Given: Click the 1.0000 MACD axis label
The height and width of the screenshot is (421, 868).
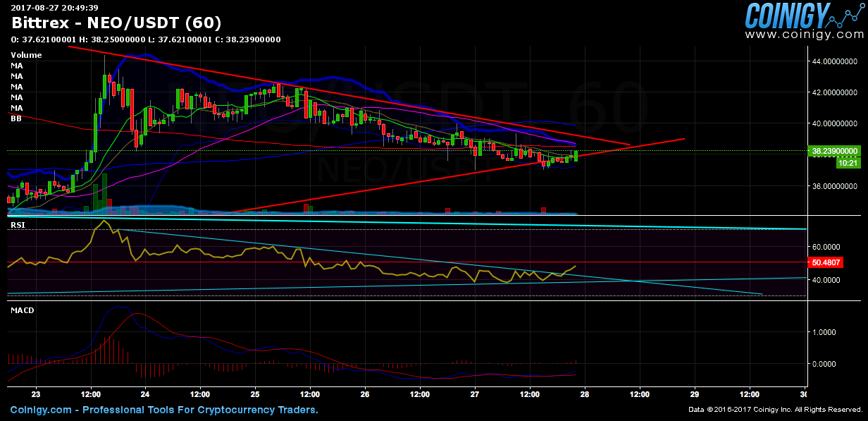Looking at the screenshot, I should coord(824,331).
